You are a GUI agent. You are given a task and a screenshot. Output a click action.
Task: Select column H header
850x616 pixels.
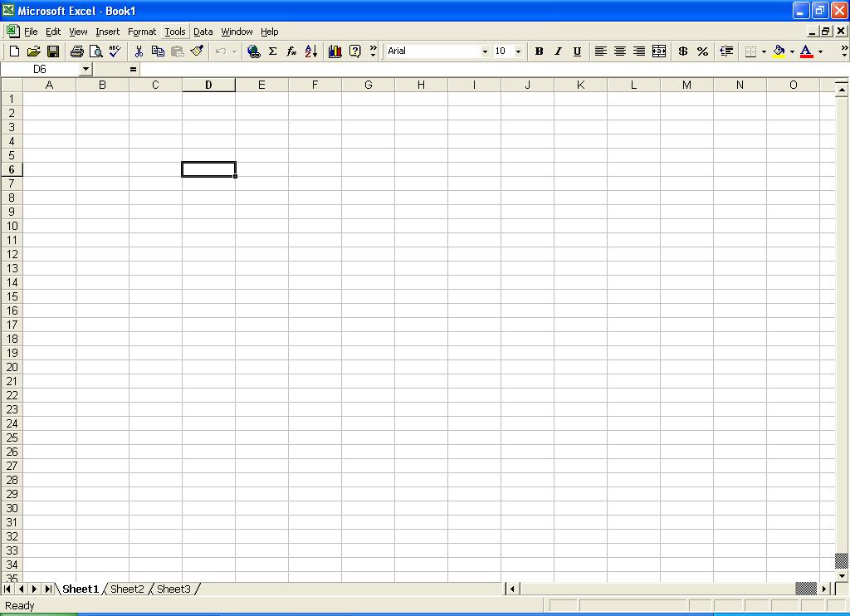tap(421, 85)
